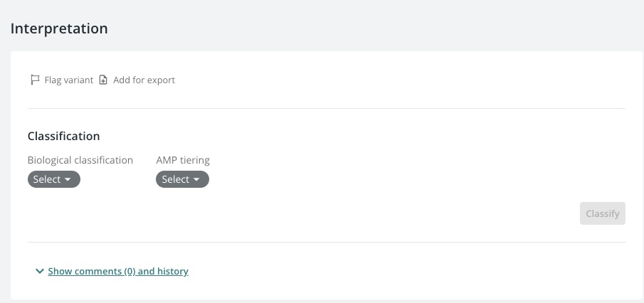
Task: Flag this variant using the Flag variant label
Action: click(x=68, y=80)
